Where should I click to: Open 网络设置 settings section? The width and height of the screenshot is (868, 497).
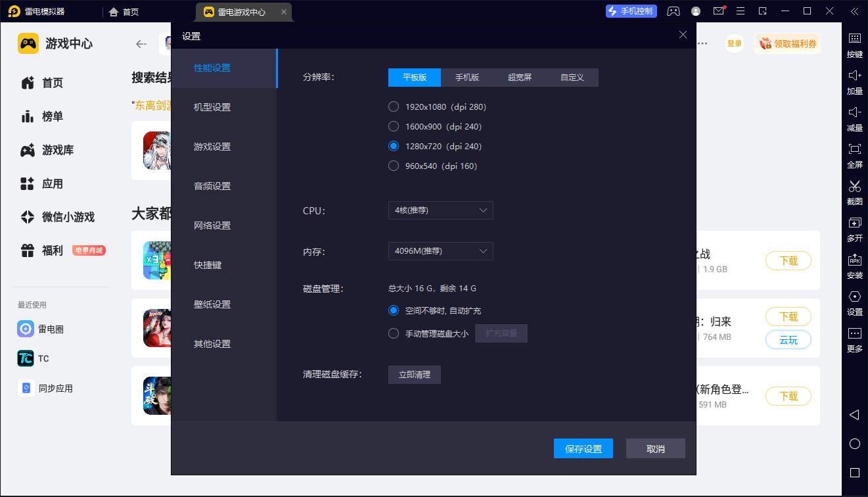point(224,225)
